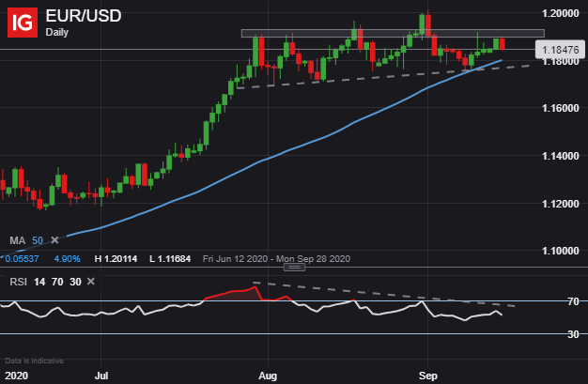Click the Jul label on time axis
Screen dimensions: 588x384
(x=101, y=376)
